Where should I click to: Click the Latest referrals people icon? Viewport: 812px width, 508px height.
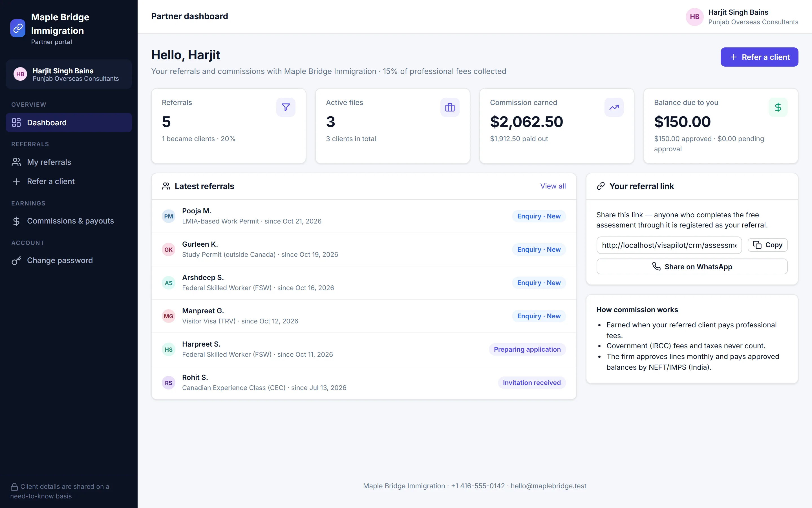pyautogui.click(x=166, y=186)
